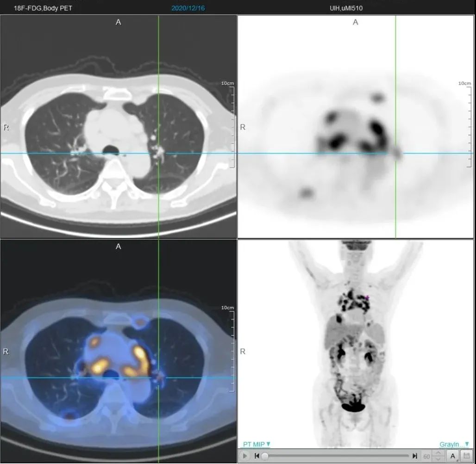Click the MIP frame slider handle
The image size is (476, 464).
pyautogui.click(x=265, y=456)
